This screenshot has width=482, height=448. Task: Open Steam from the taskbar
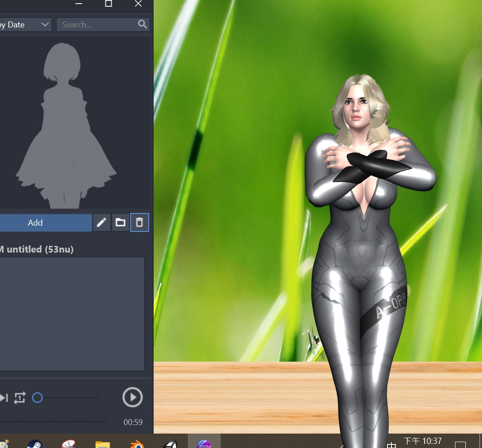[x=35, y=443]
